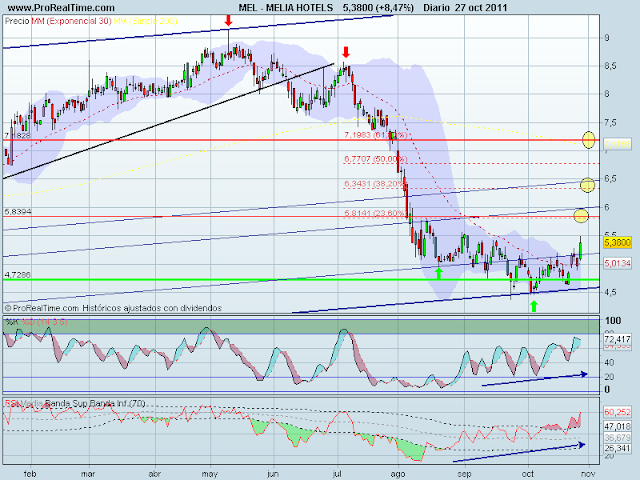Click the 6,5 value on the price axis

pyautogui.click(x=610, y=179)
